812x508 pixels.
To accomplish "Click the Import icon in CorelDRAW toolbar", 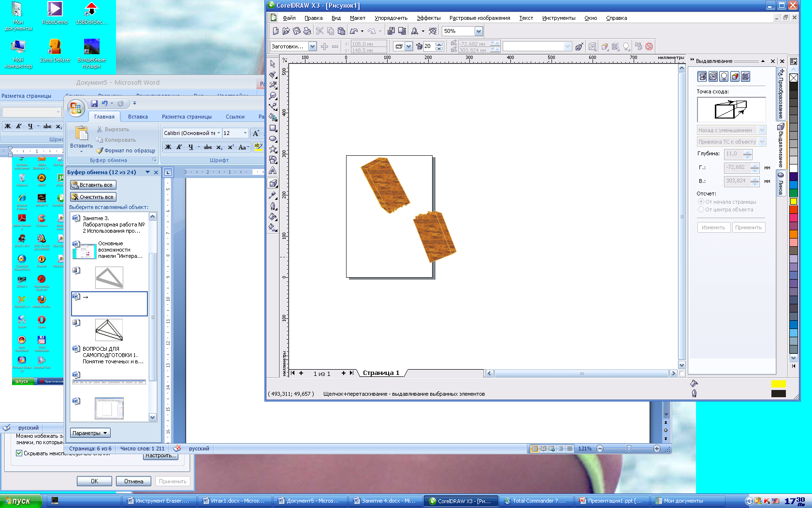I will [391, 31].
